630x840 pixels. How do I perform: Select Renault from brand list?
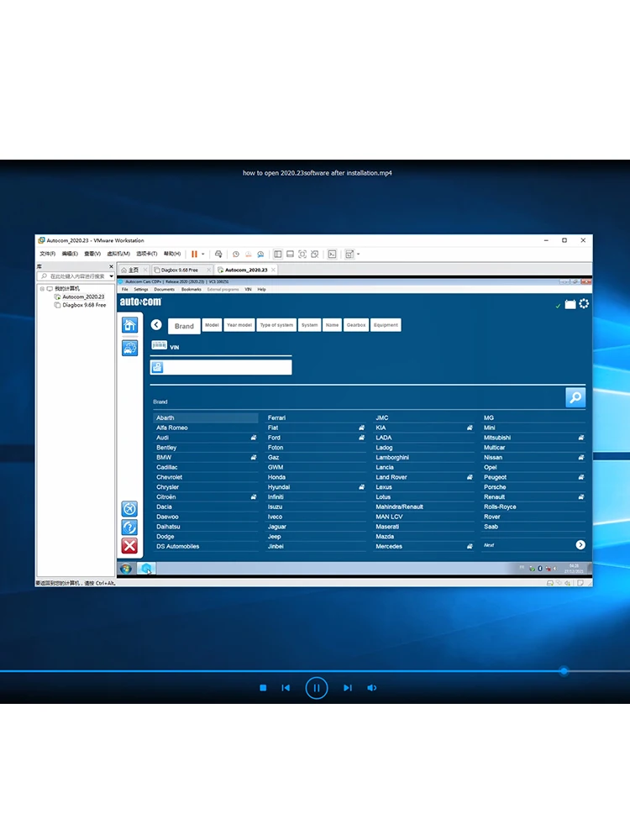tap(533, 497)
